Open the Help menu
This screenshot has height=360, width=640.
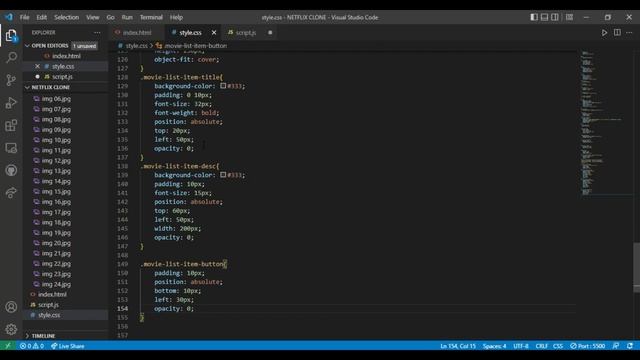176,17
